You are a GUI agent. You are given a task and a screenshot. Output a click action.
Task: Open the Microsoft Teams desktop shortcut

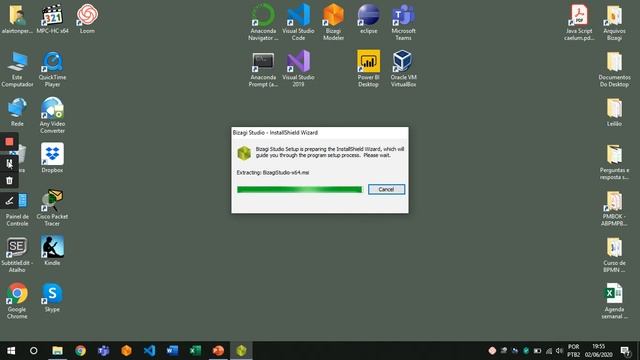[404, 22]
